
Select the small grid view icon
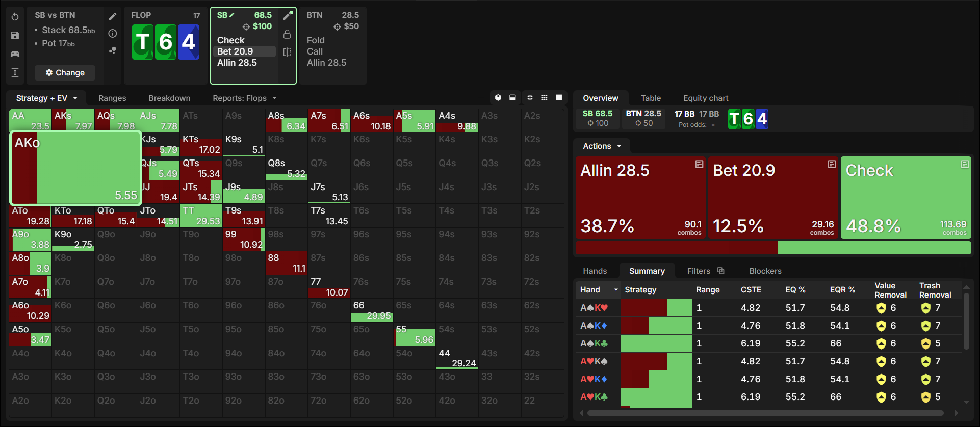545,97
